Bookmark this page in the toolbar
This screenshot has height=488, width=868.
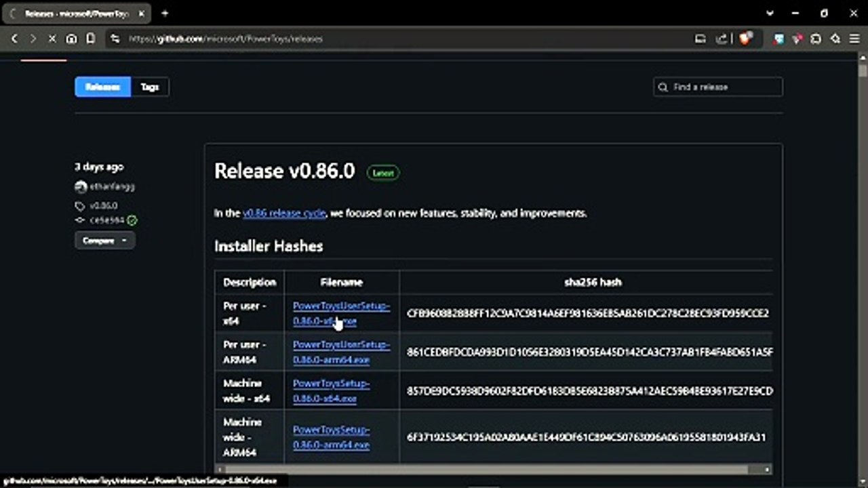(x=90, y=39)
